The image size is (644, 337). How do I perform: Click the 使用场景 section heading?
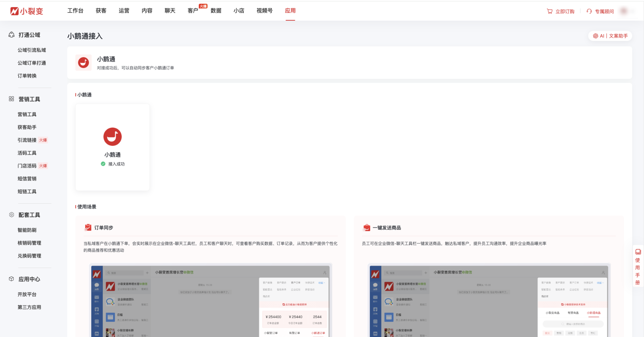pyautogui.click(x=87, y=207)
